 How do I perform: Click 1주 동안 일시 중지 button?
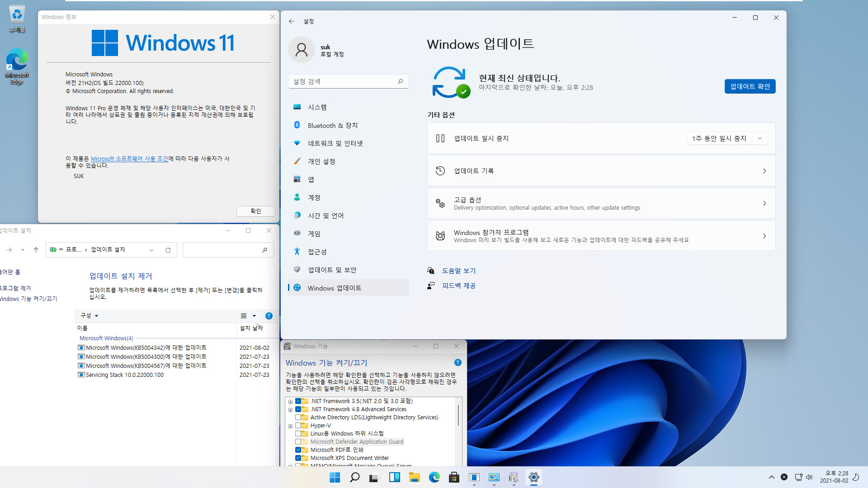pos(719,138)
